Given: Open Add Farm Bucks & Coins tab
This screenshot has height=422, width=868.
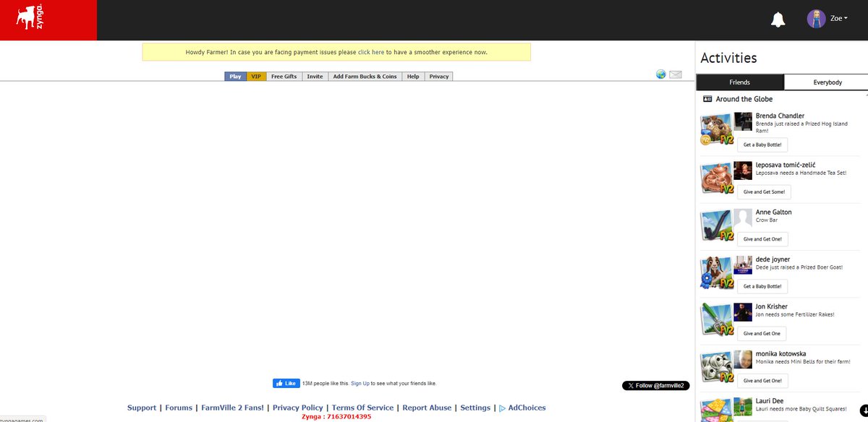Looking at the screenshot, I should coord(365,76).
